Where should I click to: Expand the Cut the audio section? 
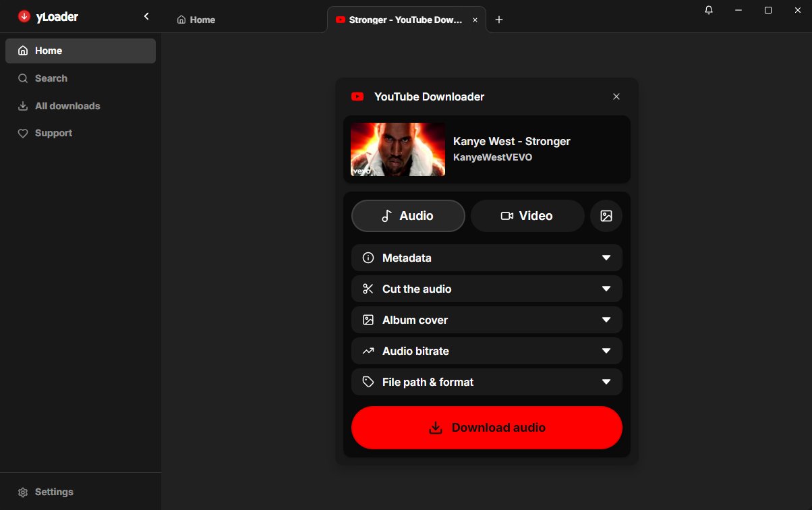[486, 289]
